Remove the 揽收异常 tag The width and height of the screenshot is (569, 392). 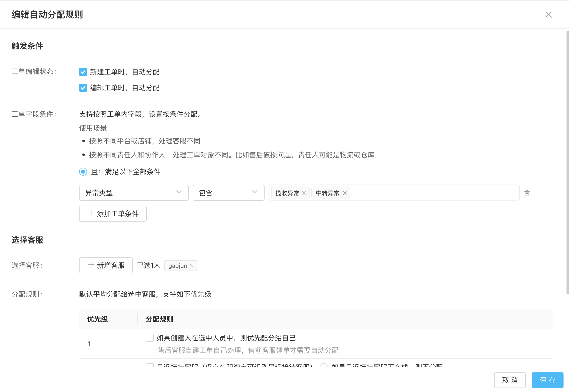coord(304,193)
